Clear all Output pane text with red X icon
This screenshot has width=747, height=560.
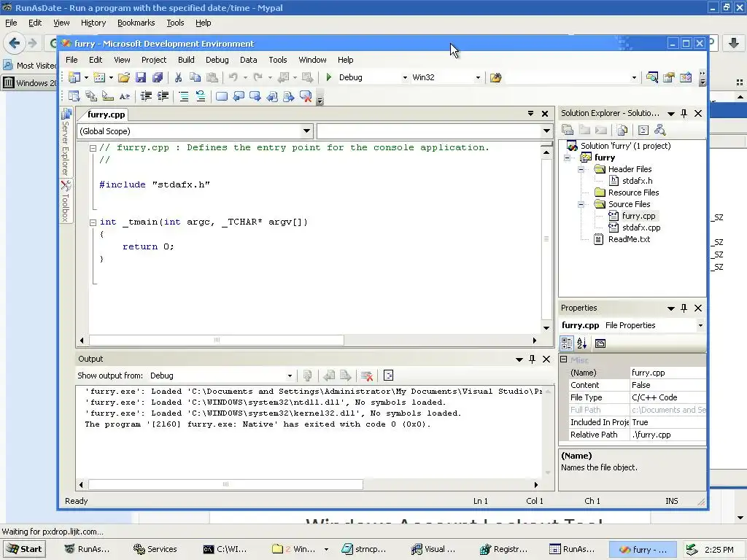367,376
